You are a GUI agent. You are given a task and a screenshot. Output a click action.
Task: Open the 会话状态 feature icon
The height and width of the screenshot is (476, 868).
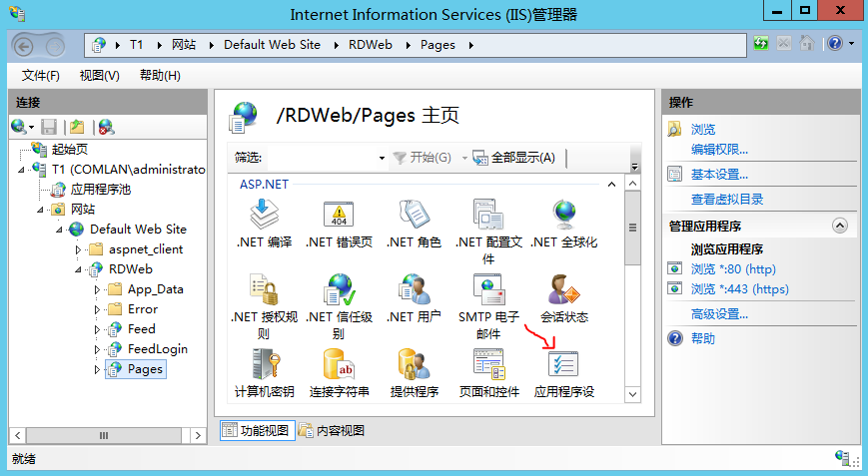563,288
